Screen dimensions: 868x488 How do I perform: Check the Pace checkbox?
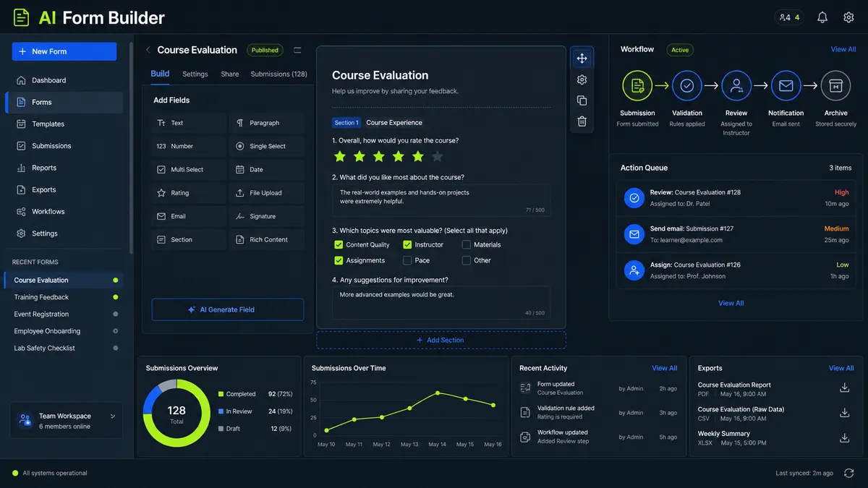coord(407,260)
